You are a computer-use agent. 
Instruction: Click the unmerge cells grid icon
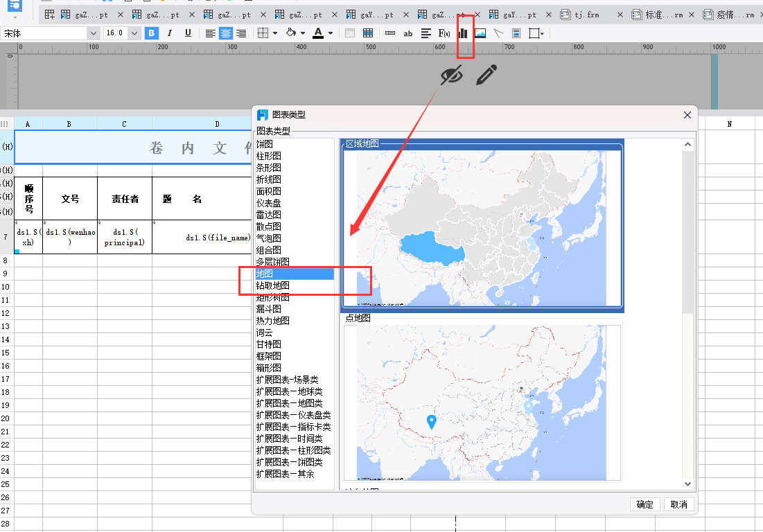pyautogui.click(x=369, y=33)
